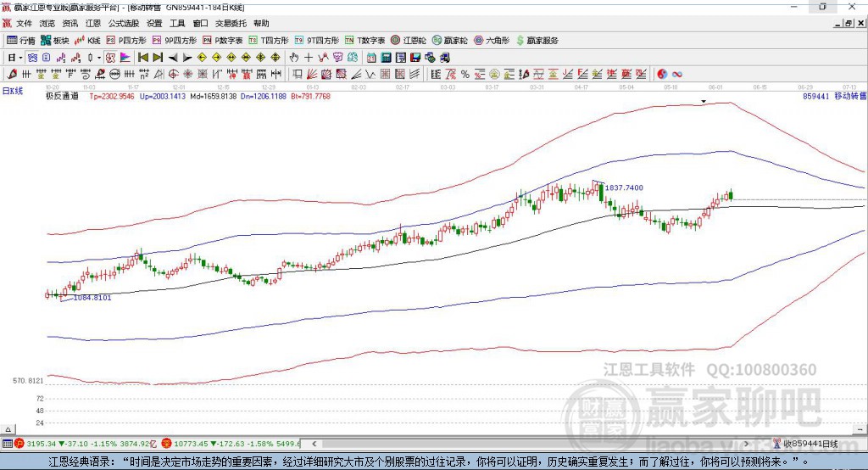
Task: Click the blue infinity symbol icon
Action: (x=677, y=74)
